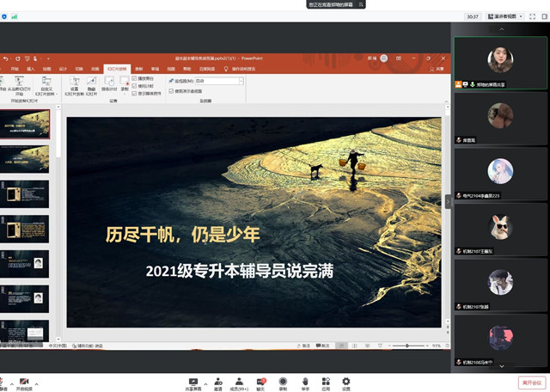Click the Notes button in the PowerPoint status bar
Screen dimensions: 550x392
point(303,346)
